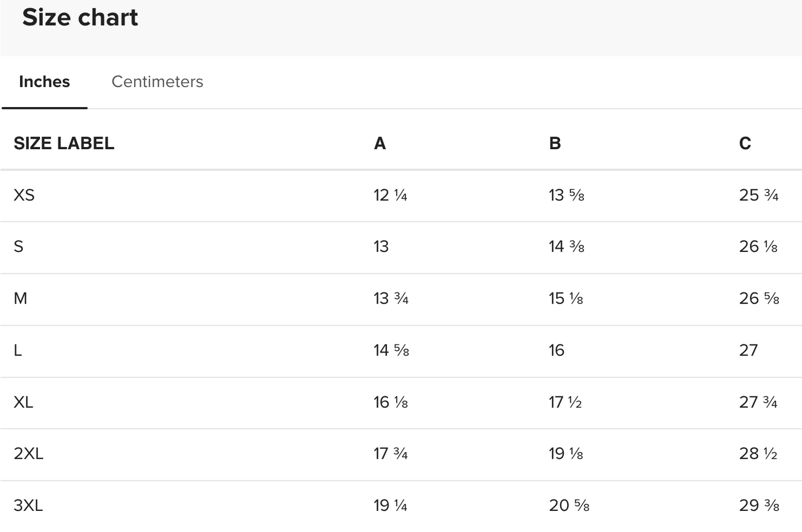
Task: Click the 17 ½ value for XL
Action: pos(565,402)
